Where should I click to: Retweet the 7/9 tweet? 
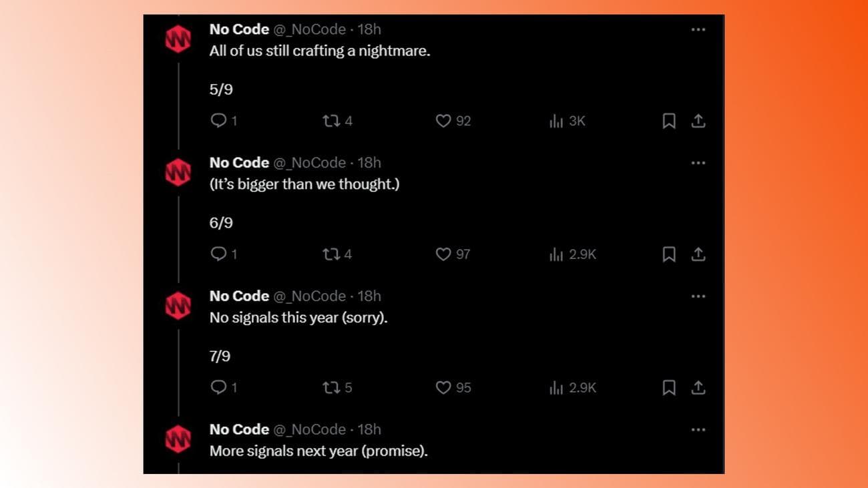[x=331, y=388]
